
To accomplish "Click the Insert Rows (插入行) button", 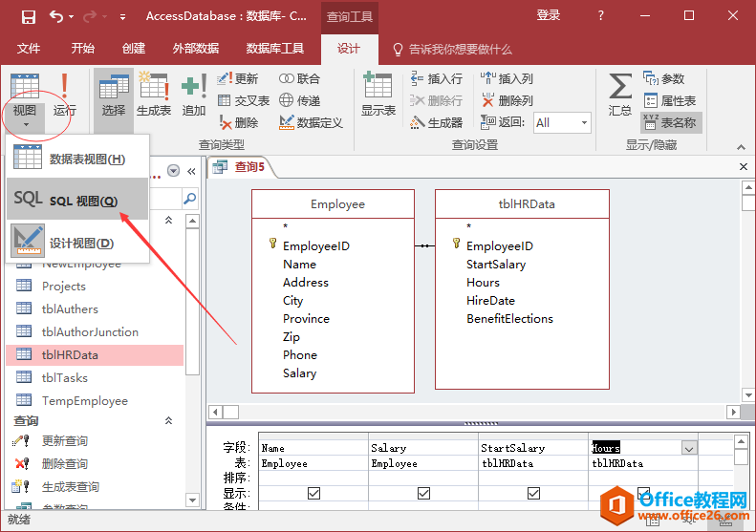I will pyautogui.click(x=437, y=79).
